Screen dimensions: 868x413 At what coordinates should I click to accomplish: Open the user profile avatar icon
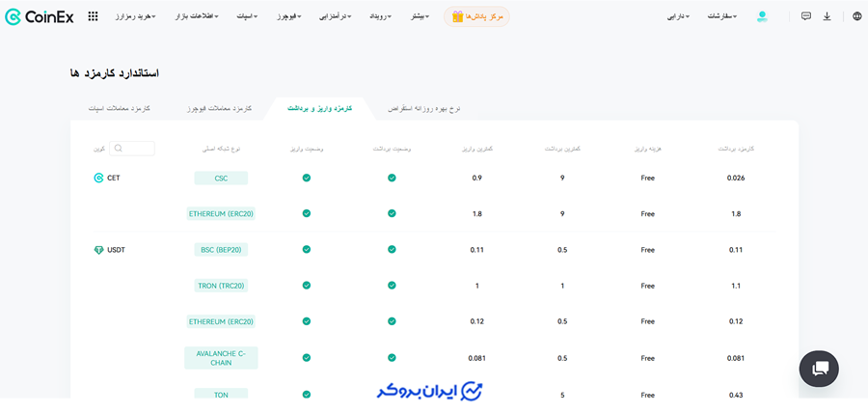point(762,16)
